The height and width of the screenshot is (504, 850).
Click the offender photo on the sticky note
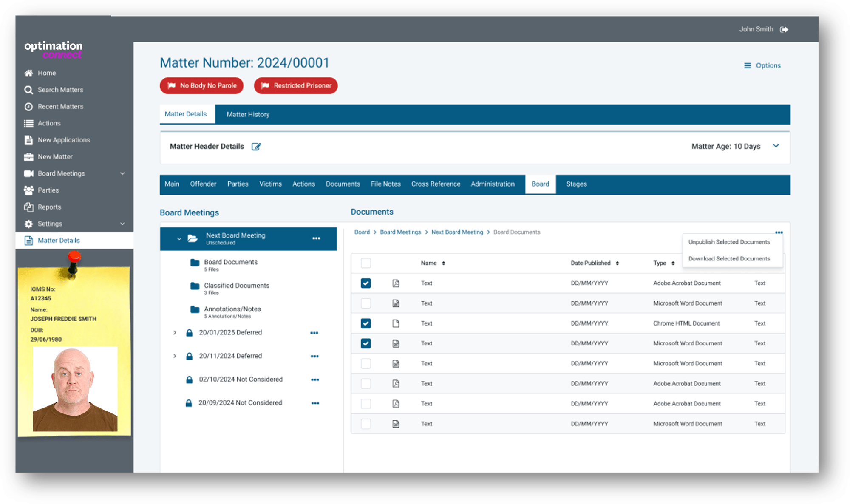(x=75, y=389)
